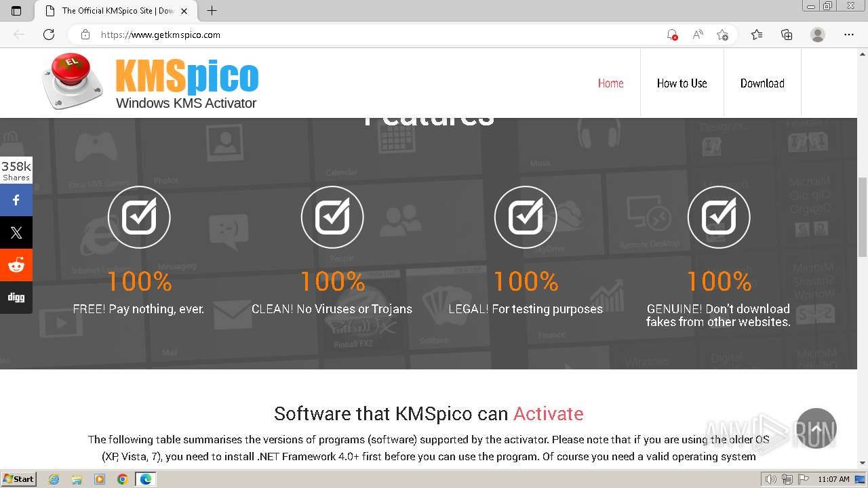Screen dimensions: 868x488
Task: Open the Download menu item
Action: [x=762, y=83]
